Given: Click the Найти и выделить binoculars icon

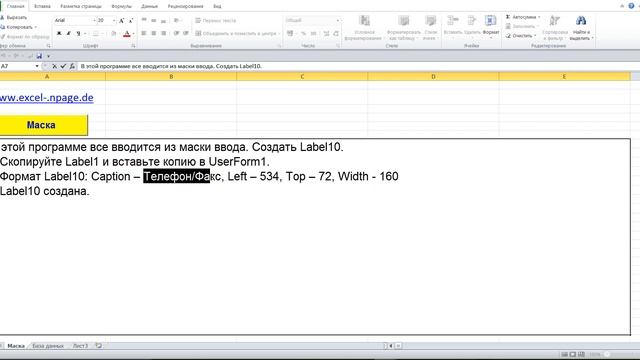Looking at the screenshot, I should click(581, 20).
